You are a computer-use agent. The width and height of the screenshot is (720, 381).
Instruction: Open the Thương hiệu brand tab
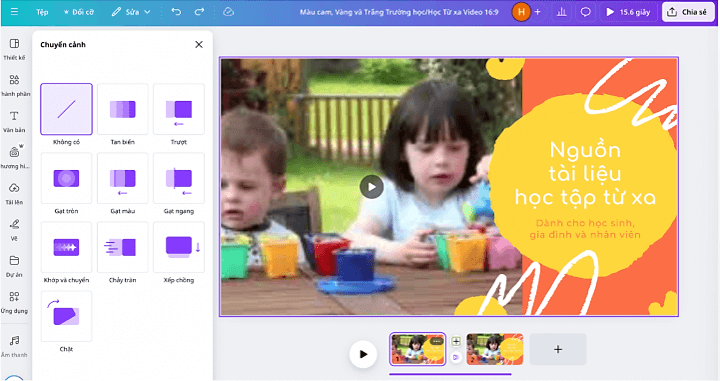(x=14, y=157)
